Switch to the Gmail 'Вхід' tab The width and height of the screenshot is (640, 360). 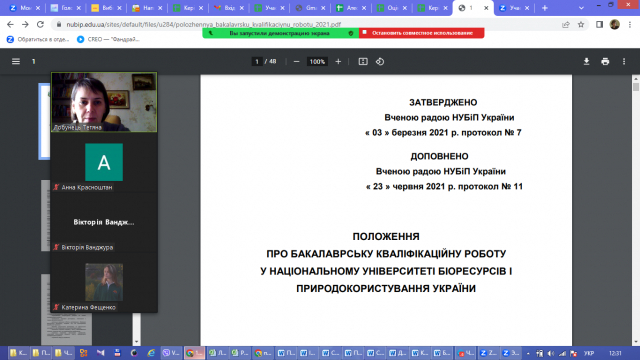click(229, 8)
